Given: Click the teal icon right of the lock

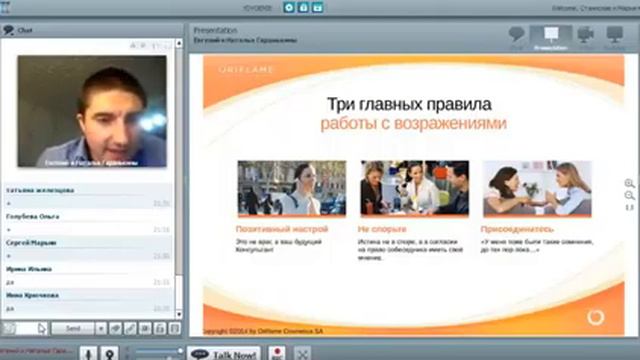Looking at the screenshot, I should (318, 7).
